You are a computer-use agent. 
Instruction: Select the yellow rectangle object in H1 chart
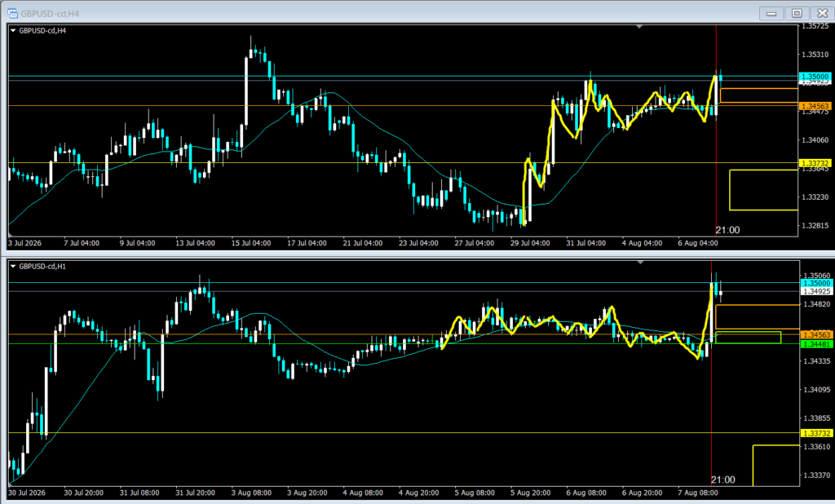[x=776, y=465]
